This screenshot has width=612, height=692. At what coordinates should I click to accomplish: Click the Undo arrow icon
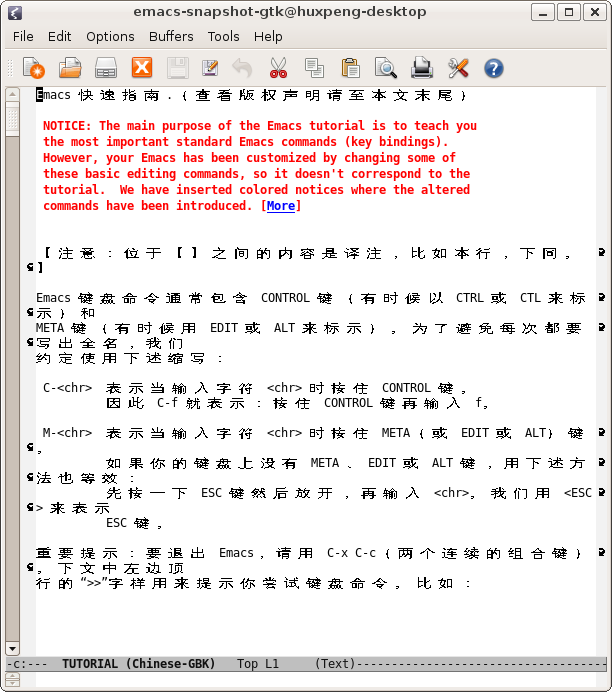point(242,68)
